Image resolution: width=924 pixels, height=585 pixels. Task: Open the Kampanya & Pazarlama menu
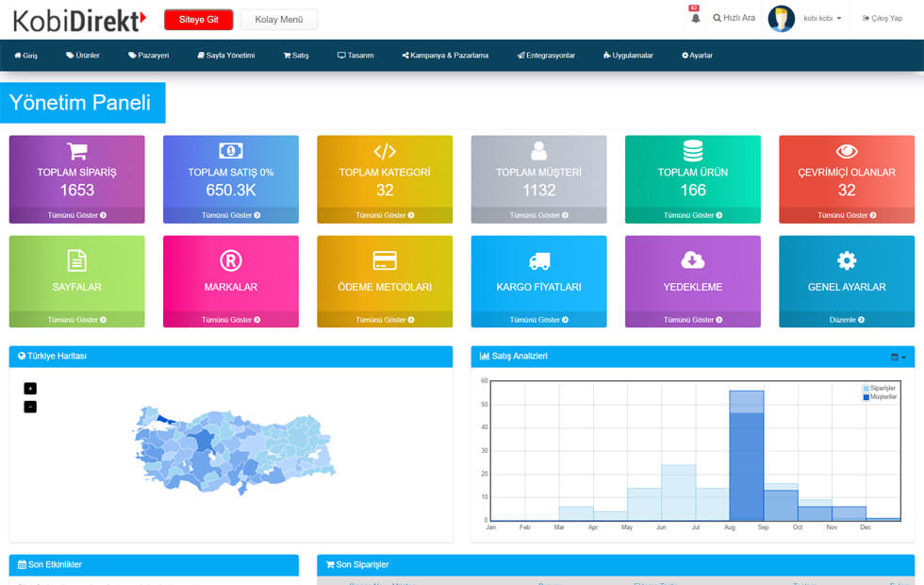click(x=445, y=56)
